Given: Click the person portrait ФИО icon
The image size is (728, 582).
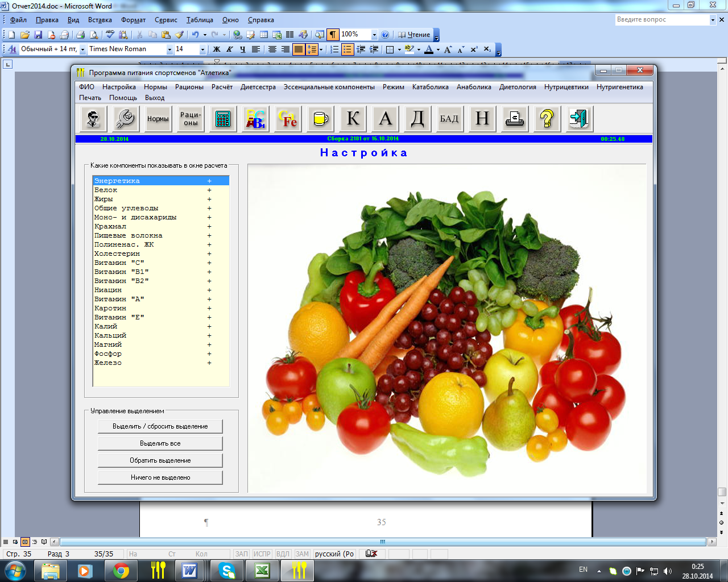Looking at the screenshot, I should pos(93,119).
